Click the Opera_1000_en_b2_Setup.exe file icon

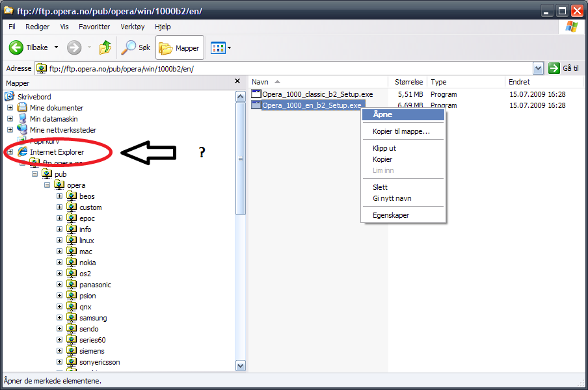point(256,105)
